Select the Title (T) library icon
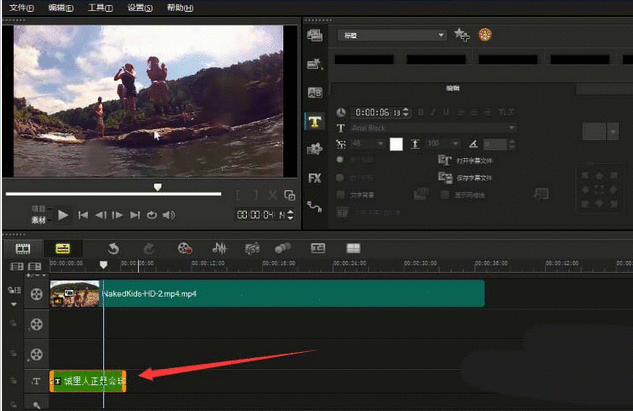 pyautogui.click(x=315, y=121)
